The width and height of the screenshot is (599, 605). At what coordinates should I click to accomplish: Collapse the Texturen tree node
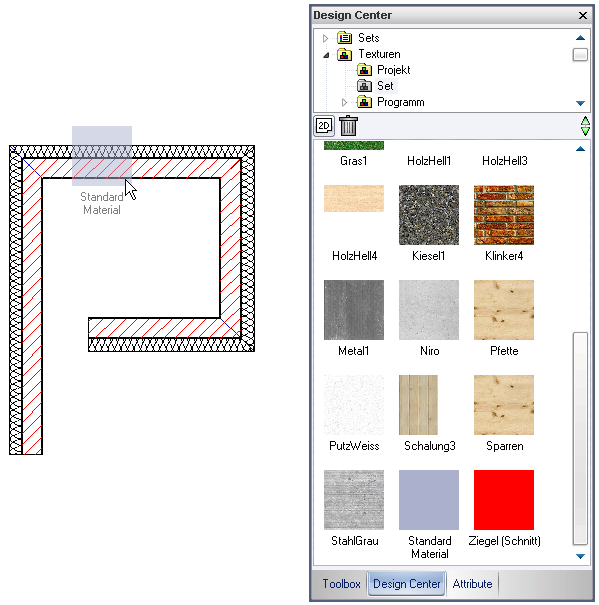(x=326, y=55)
